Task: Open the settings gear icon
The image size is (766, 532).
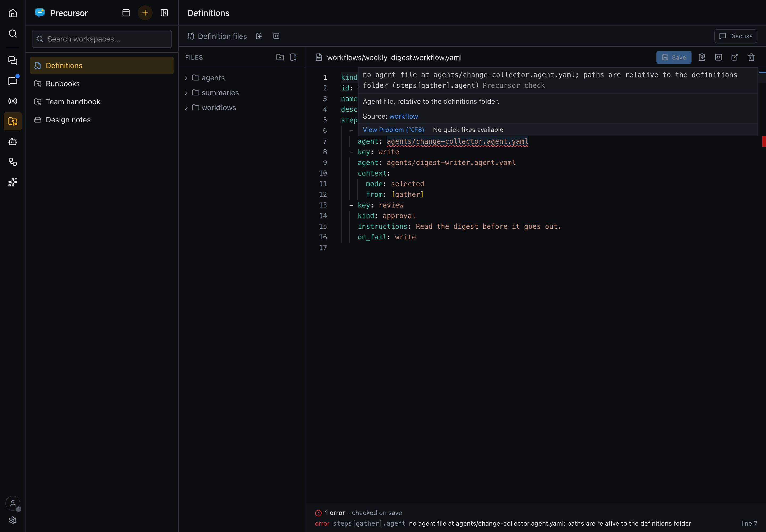Action: pyautogui.click(x=13, y=520)
